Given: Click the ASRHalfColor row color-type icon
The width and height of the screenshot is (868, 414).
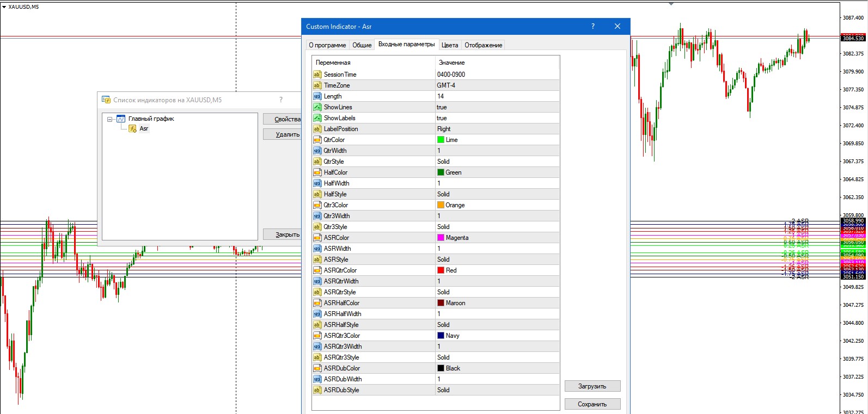Looking at the screenshot, I should tap(317, 303).
